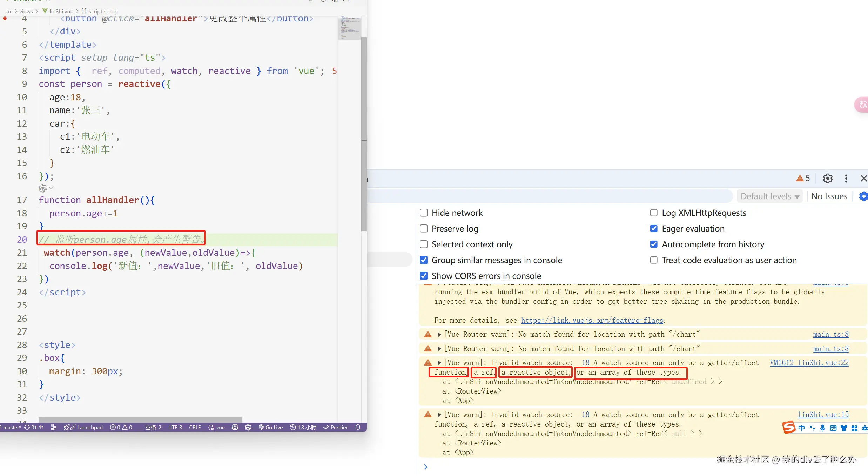Click errors and warnings status indicator
The width and height of the screenshot is (868, 476).
pos(121,427)
